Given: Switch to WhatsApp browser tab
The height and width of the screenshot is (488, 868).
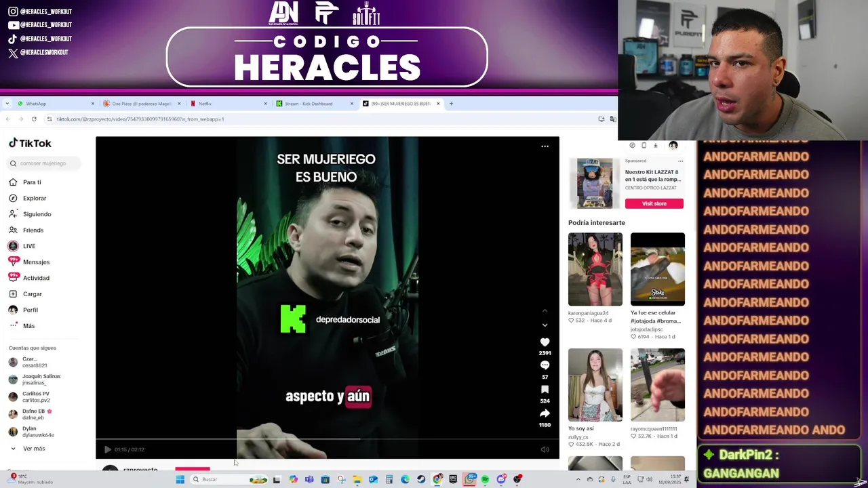Looking at the screenshot, I should (56, 104).
